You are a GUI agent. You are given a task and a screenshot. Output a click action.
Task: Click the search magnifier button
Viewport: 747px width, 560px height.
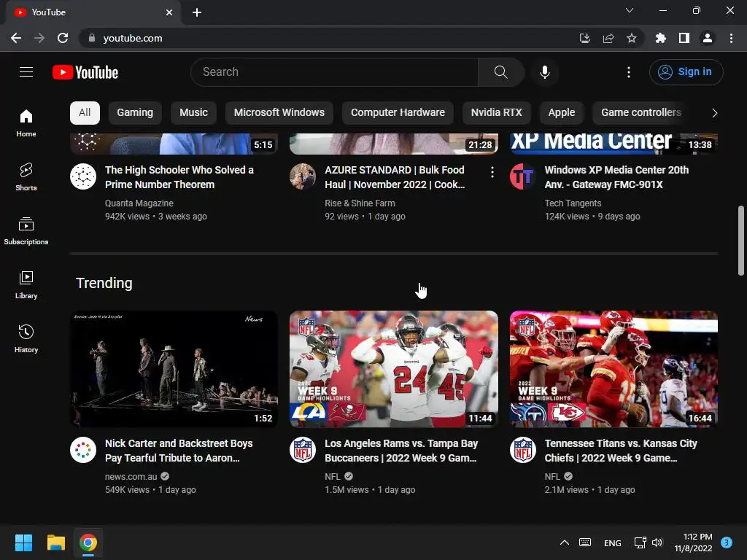pos(500,72)
